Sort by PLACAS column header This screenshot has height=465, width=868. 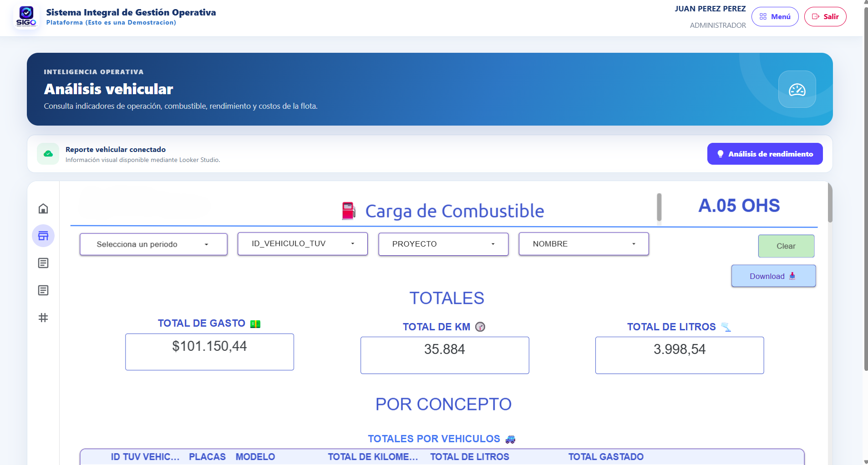pyautogui.click(x=207, y=457)
